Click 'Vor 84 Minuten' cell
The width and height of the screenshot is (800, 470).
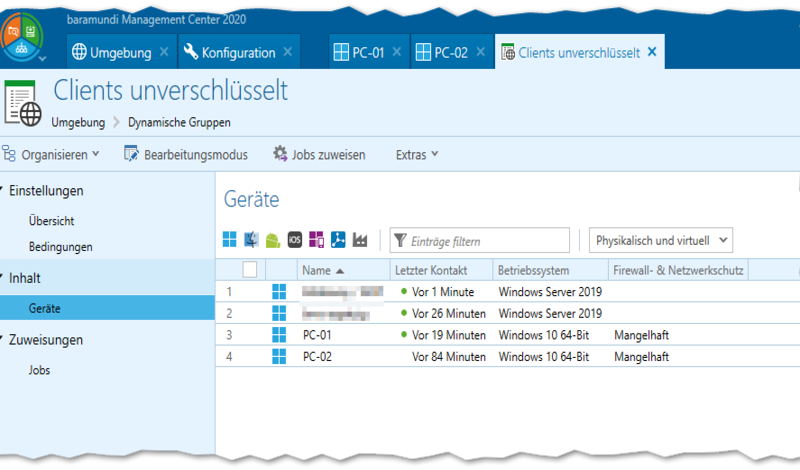(448, 357)
